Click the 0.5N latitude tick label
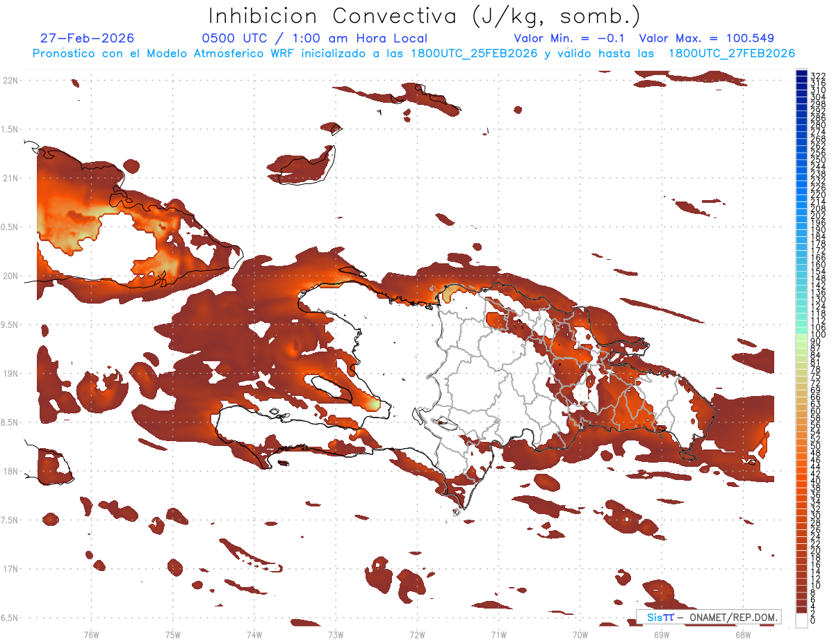Image resolution: width=834 pixels, height=644 pixels. [10, 227]
